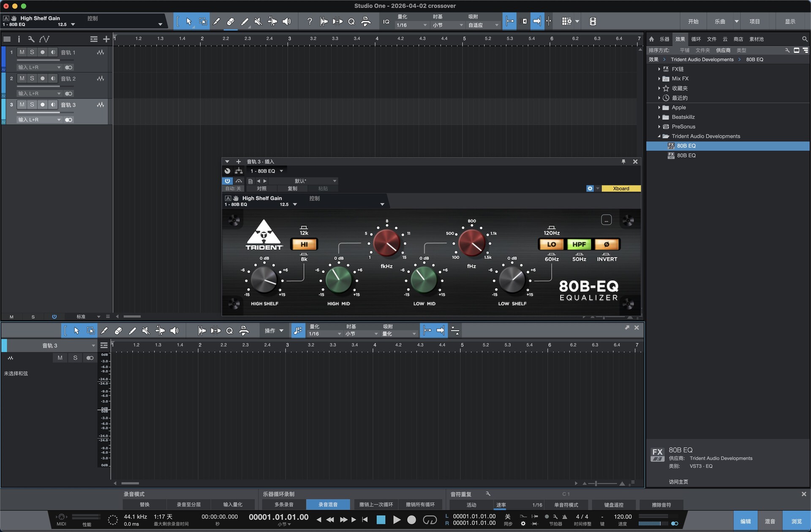Switch to the 素材池 browser tab
This screenshot has height=532, width=811.
tap(757, 39)
